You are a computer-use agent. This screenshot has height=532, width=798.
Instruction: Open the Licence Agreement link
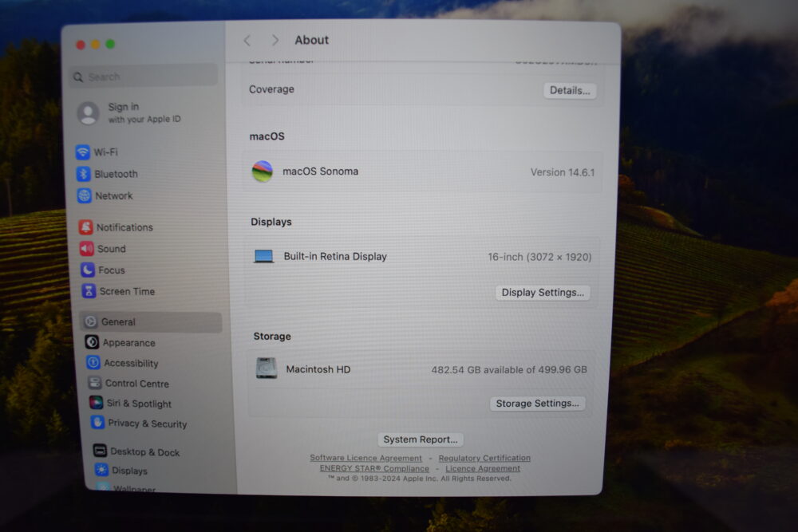[483, 468]
